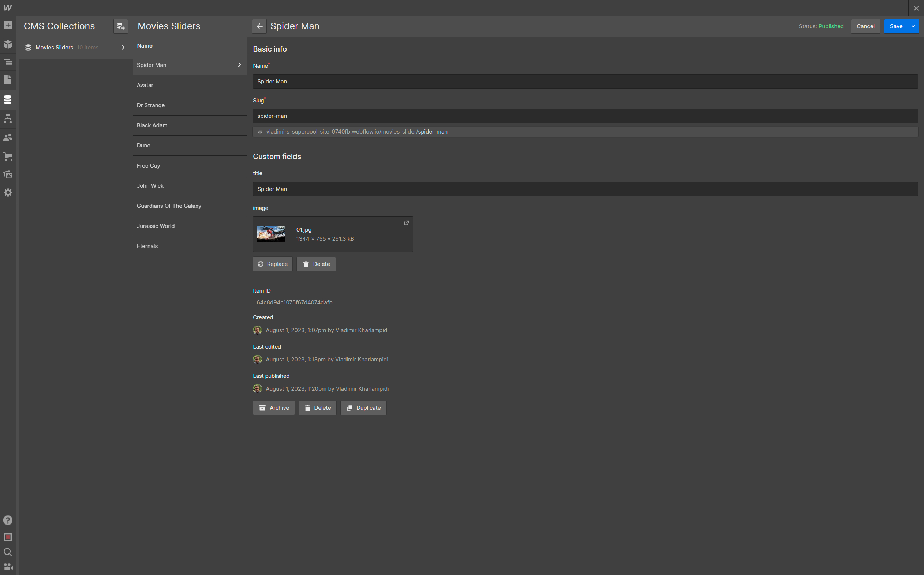Select the Guardians Of The Galaxy item

190,206
